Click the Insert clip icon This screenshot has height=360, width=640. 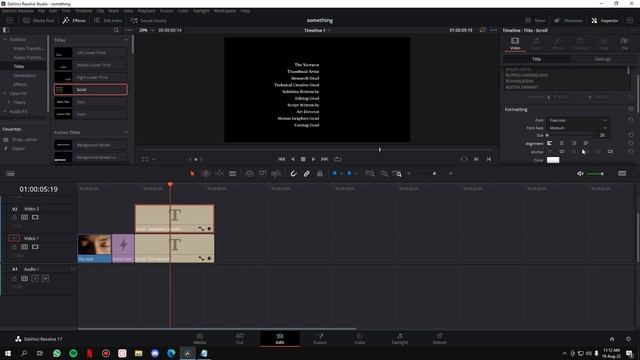tap(249, 173)
